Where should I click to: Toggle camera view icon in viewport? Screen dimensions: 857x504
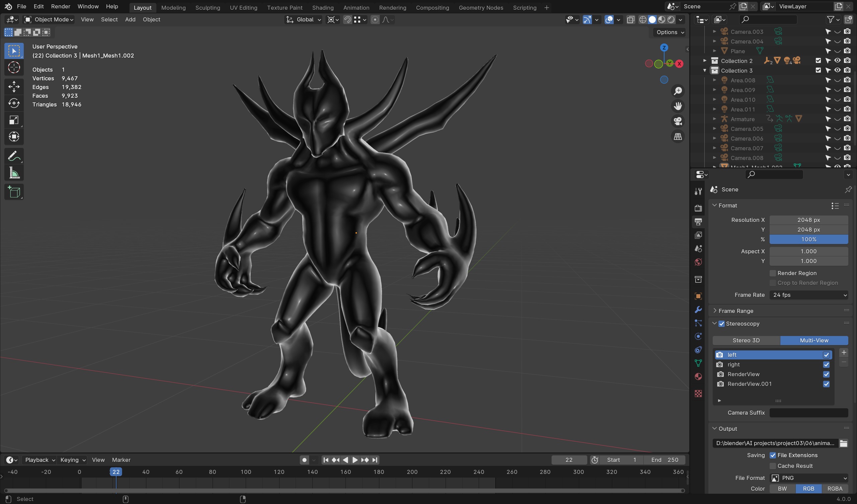[x=678, y=121]
